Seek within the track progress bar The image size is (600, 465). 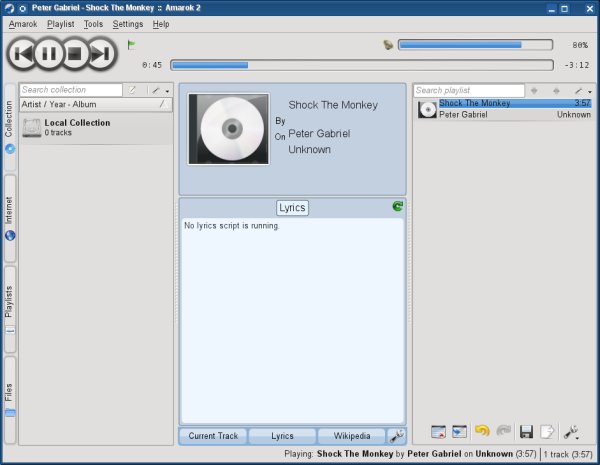pyautogui.click(x=362, y=65)
